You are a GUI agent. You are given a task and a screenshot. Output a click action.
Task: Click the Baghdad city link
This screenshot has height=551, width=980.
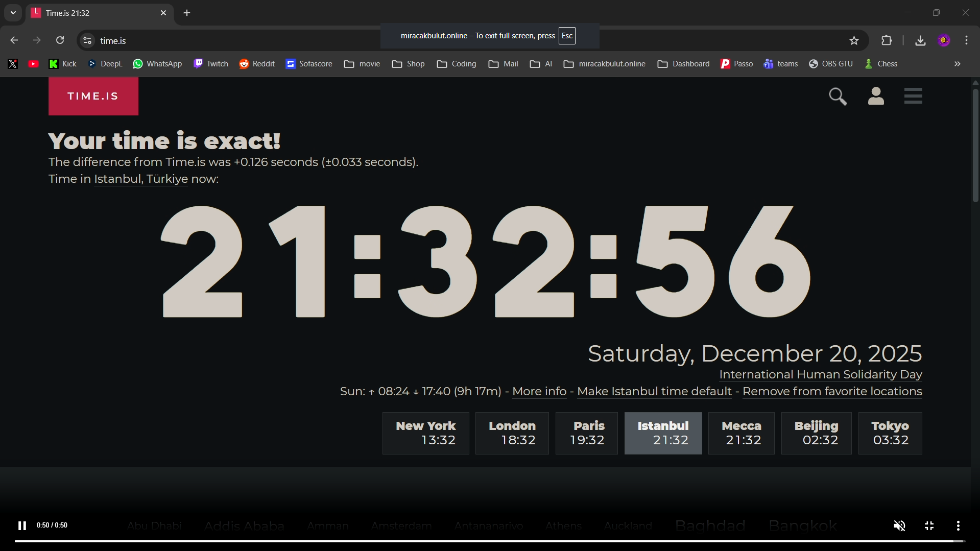coord(710,525)
